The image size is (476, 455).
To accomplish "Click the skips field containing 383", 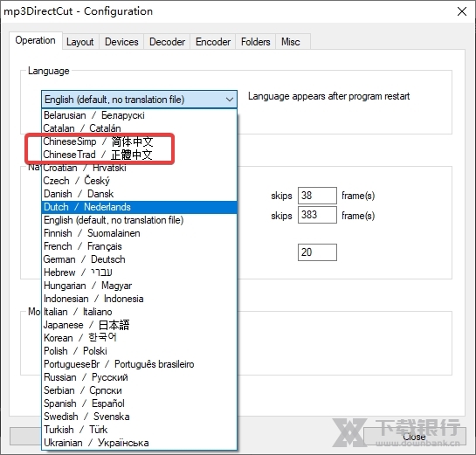I will (x=317, y=215).
